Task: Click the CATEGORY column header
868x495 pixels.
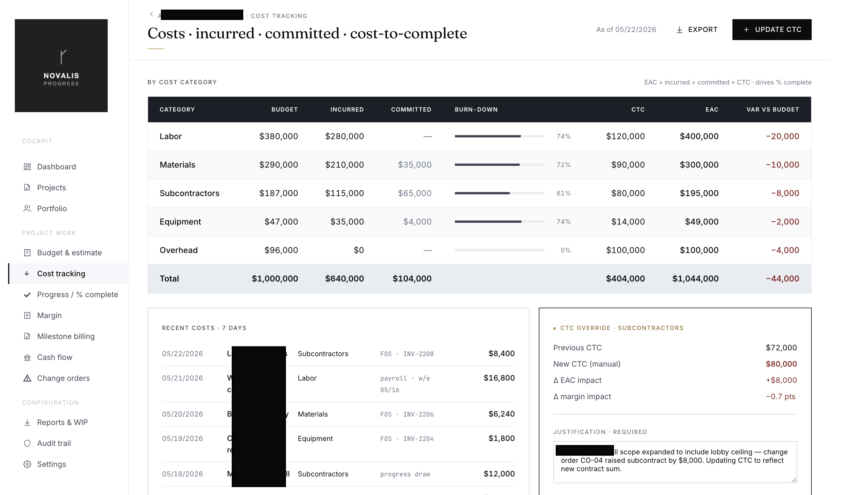Action: (177, 110)
